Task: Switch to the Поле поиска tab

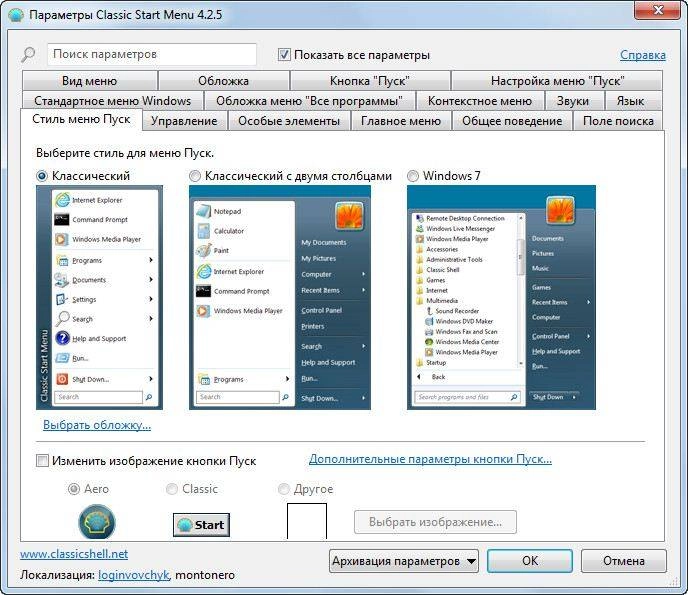Action: 618,121
